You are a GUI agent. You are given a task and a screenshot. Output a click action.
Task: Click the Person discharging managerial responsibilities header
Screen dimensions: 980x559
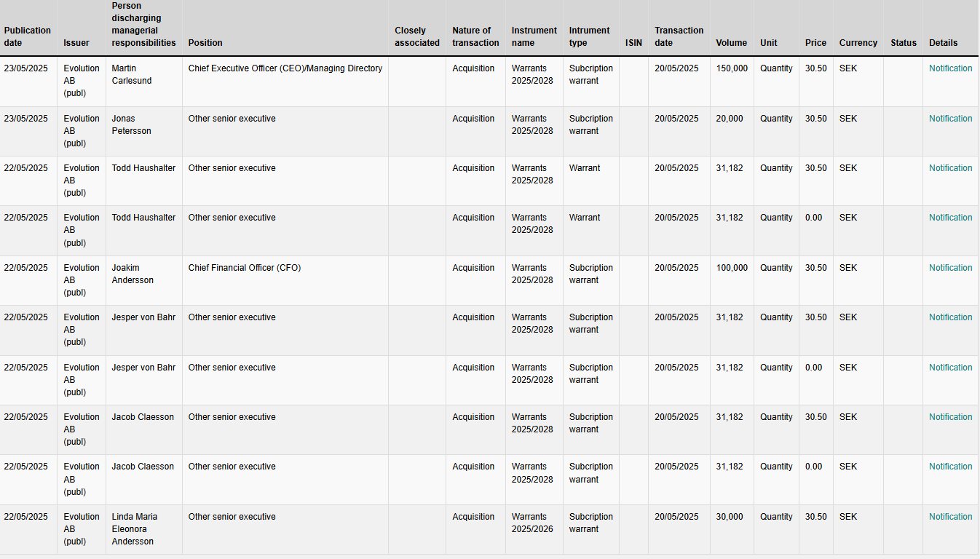143,24
